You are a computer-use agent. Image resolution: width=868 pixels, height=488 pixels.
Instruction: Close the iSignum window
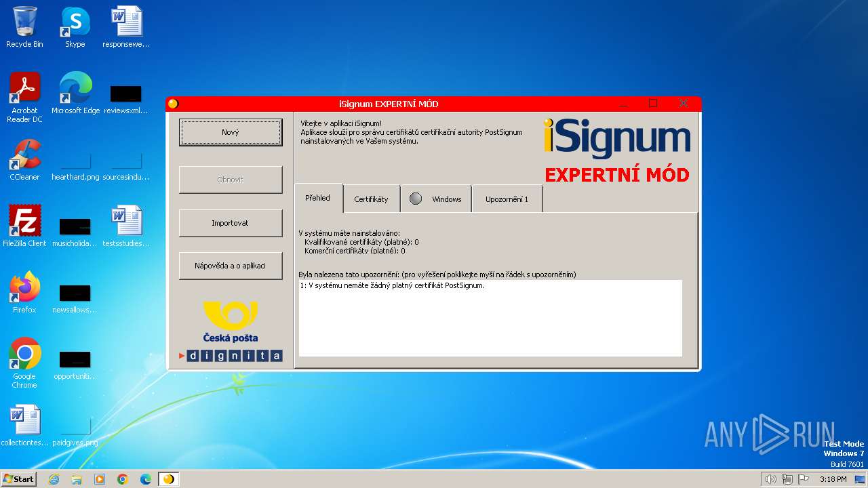tap(683, 104)
